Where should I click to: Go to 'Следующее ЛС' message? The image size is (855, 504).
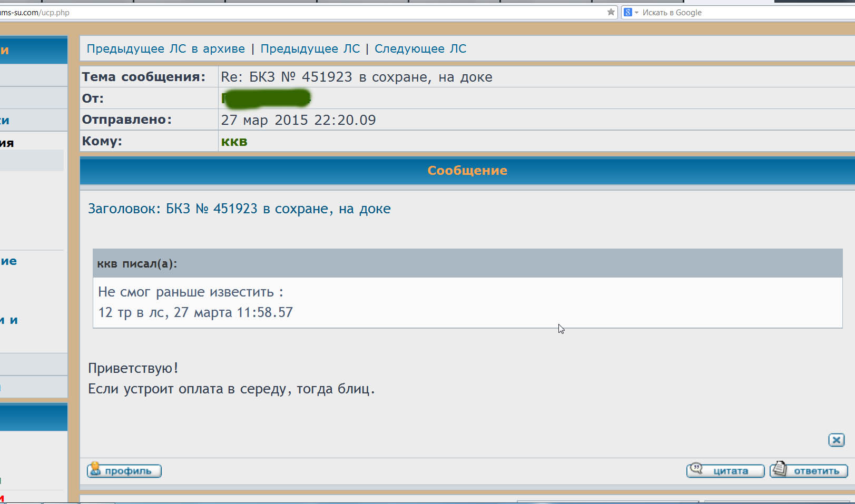click(x=420, y=49)
